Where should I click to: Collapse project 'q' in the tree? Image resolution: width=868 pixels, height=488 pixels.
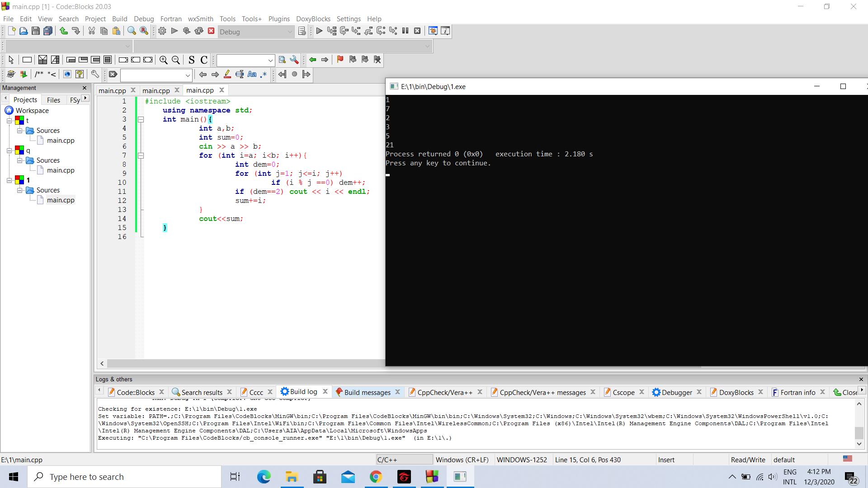[9, 150]
